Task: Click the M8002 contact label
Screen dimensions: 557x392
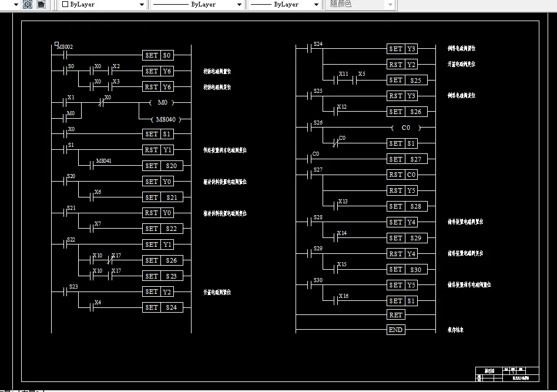Action: [x=65, y=47]
